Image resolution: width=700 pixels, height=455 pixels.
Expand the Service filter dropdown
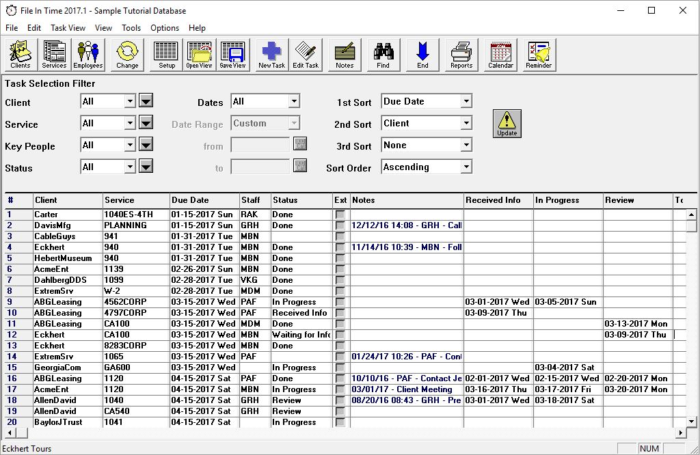(x=129, y=123)
